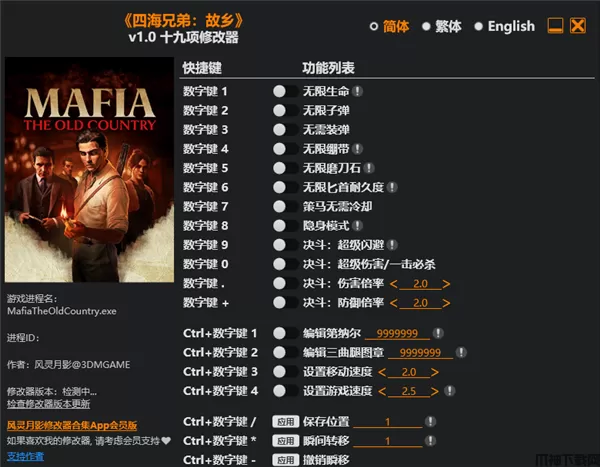Close the trainer with the orange X
600x467 pixels.
[578, 26]
